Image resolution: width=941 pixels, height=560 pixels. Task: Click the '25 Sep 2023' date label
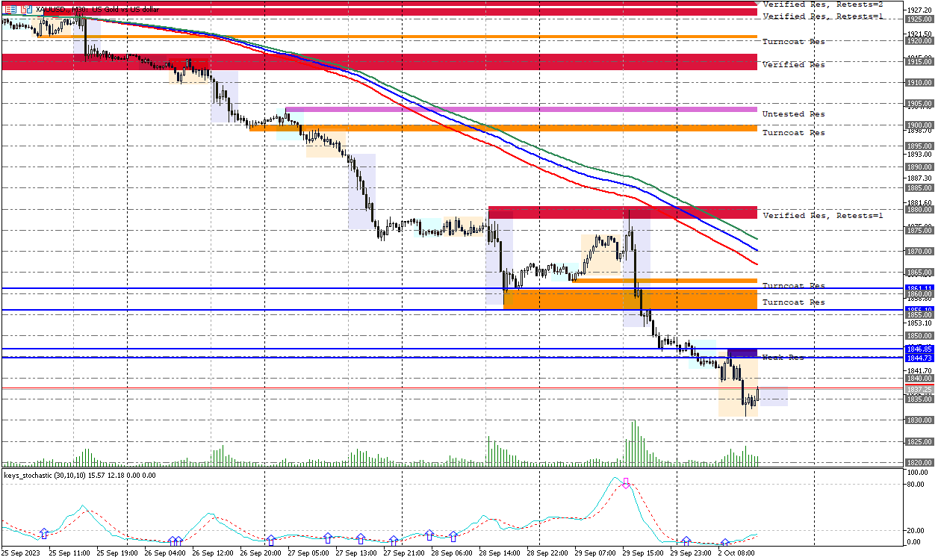pos(20,554)
